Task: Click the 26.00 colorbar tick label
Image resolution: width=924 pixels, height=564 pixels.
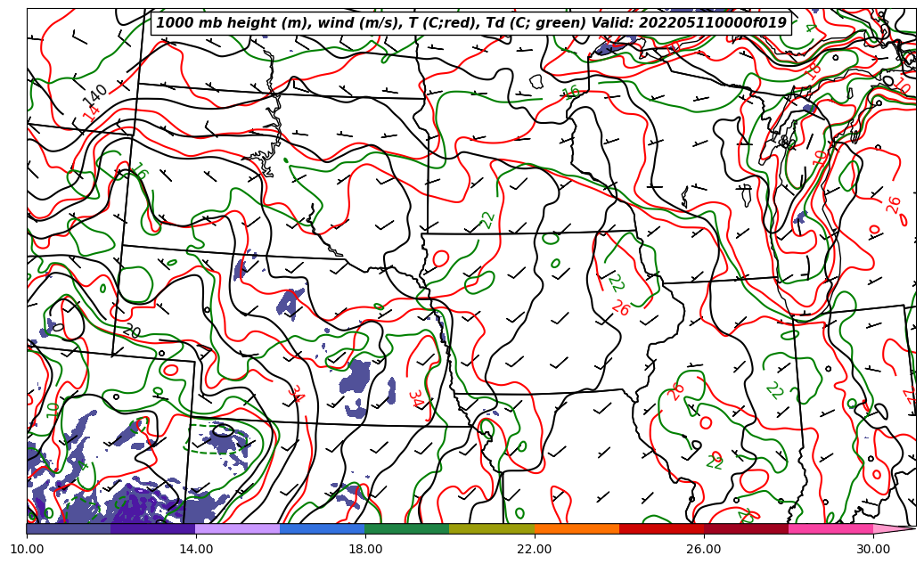Action: click(x=704, y=549)
